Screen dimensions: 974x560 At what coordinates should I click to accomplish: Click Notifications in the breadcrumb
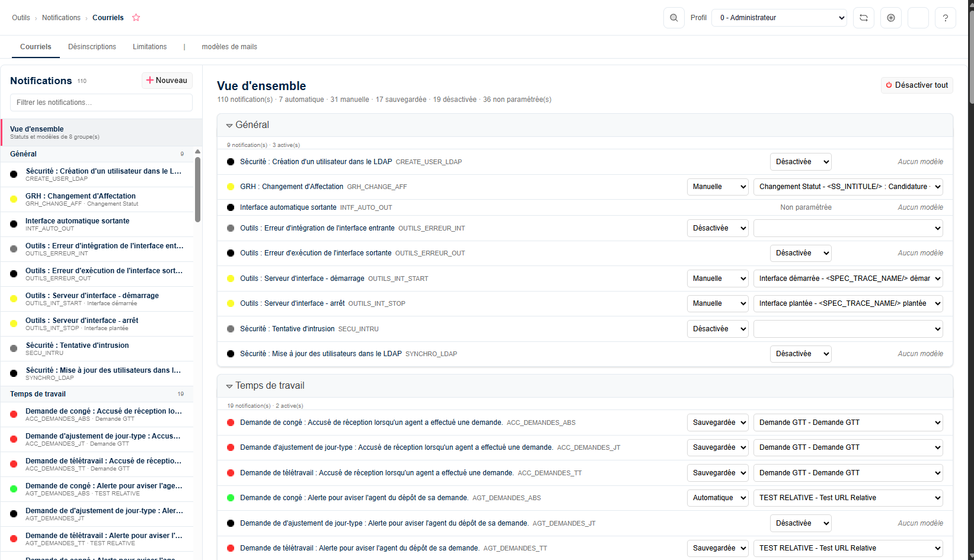(61, 18)
